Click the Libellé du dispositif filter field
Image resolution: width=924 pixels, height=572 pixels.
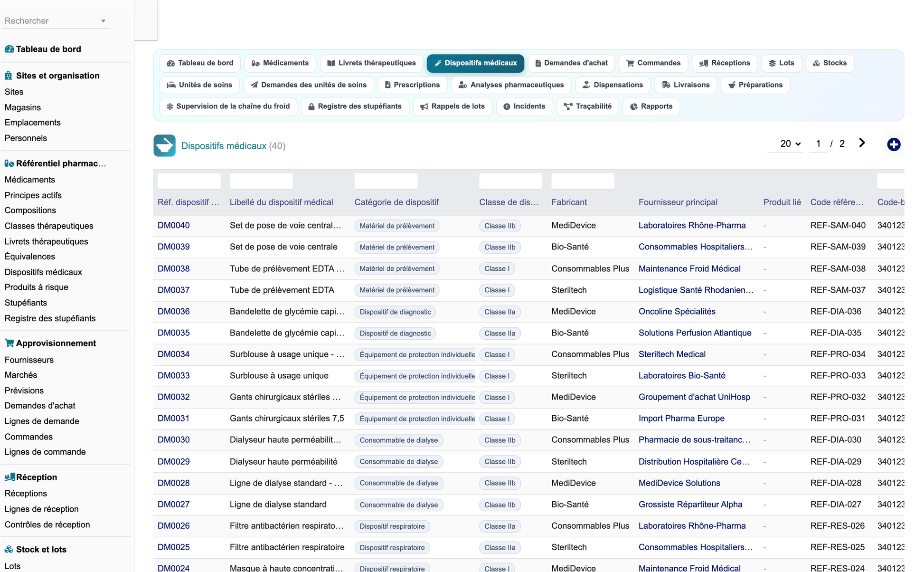click(x=261, y=181)
